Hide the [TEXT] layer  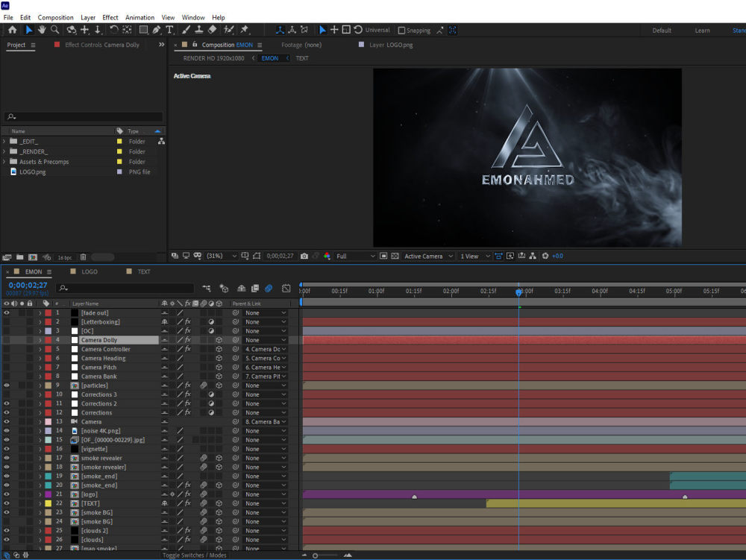click(7, 503)
